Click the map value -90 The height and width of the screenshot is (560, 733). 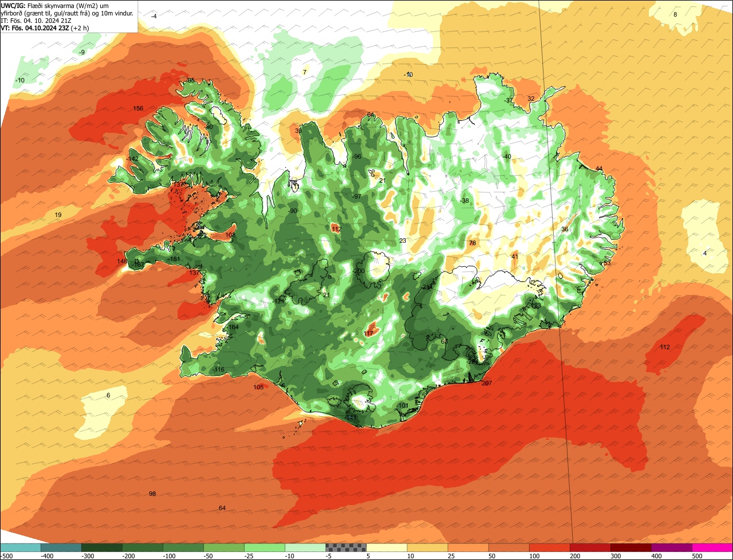[293, 211]
